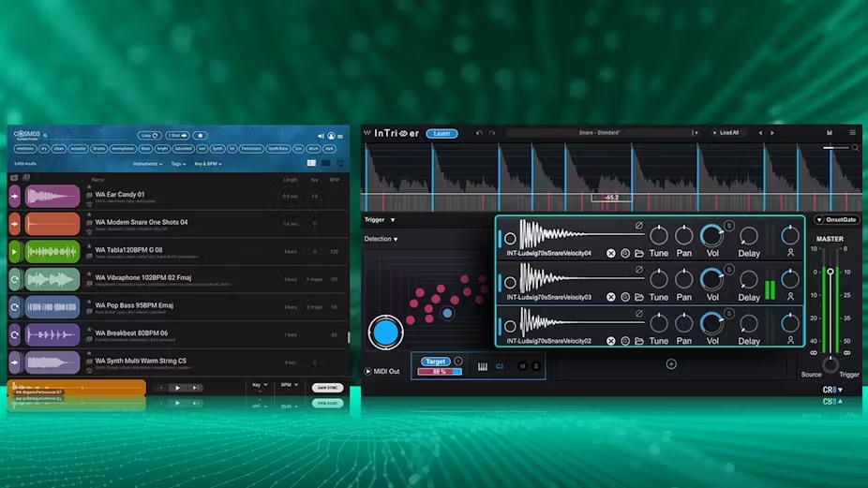Open the InTrigger hamburger menu

click(x=852, y=133)
